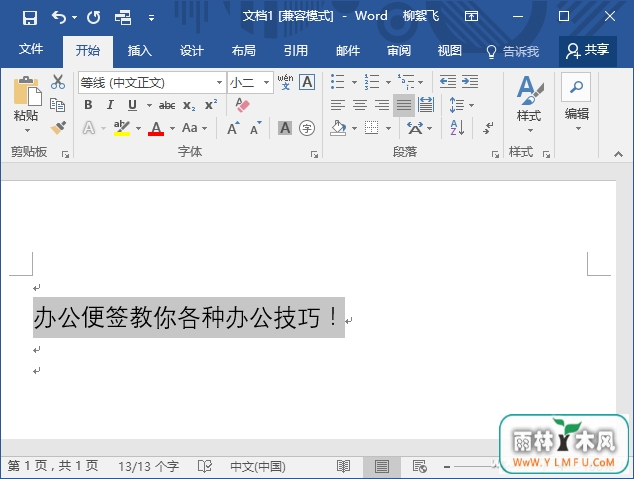Cut selection with the scissors icon
This screenshot has height=479, width=634.
pos(58,82)
